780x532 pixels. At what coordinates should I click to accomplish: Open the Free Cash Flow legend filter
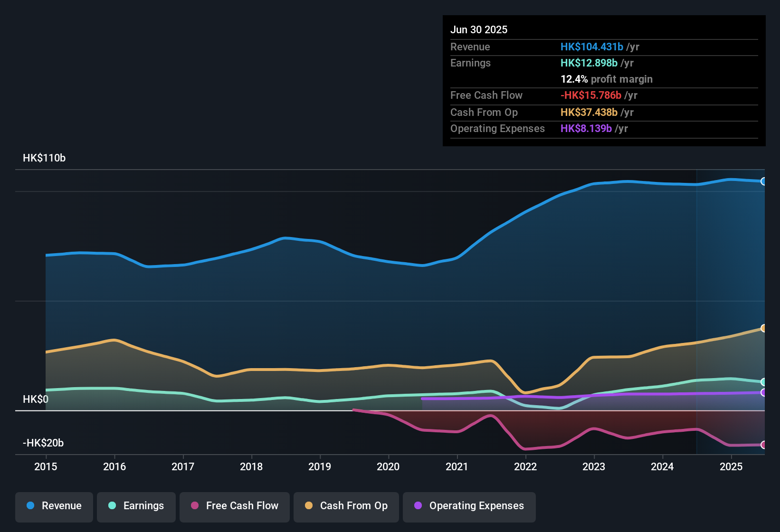coord(234,506)
